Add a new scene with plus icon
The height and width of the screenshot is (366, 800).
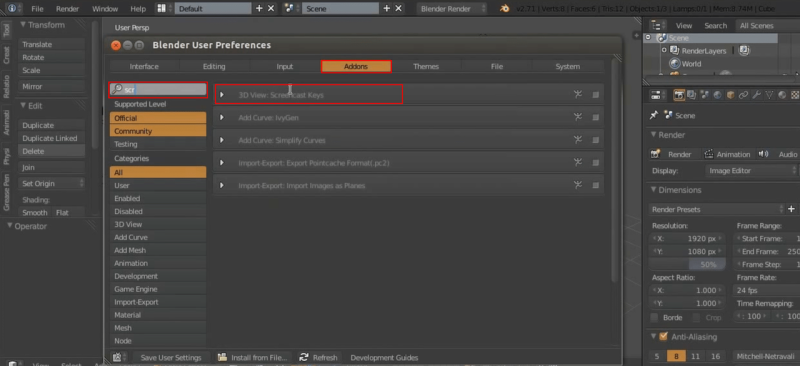387,8
